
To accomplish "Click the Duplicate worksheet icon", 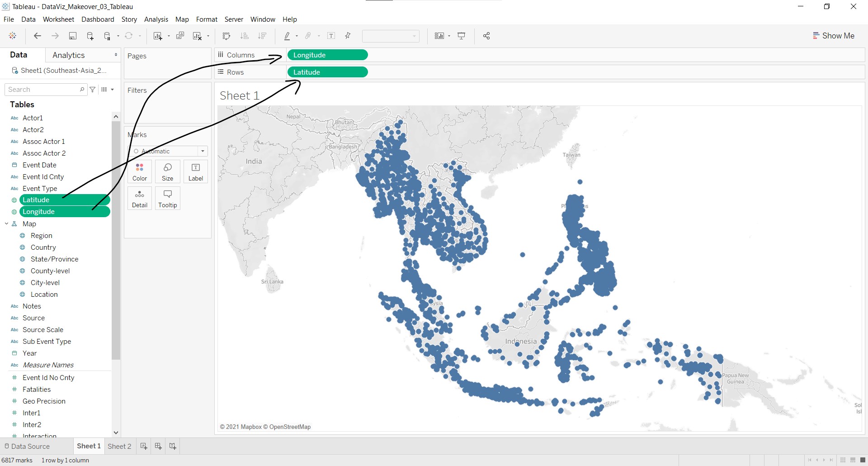I will point(180,36).
